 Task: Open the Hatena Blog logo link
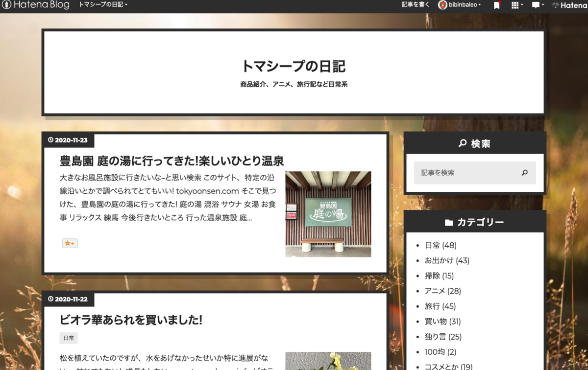point(36,5)
